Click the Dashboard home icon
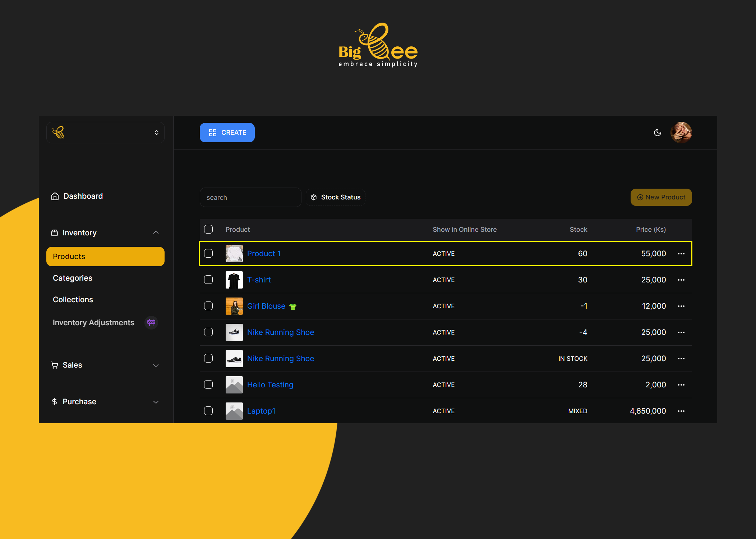Screen dimensions: 756x539 (x=55, y=196)
